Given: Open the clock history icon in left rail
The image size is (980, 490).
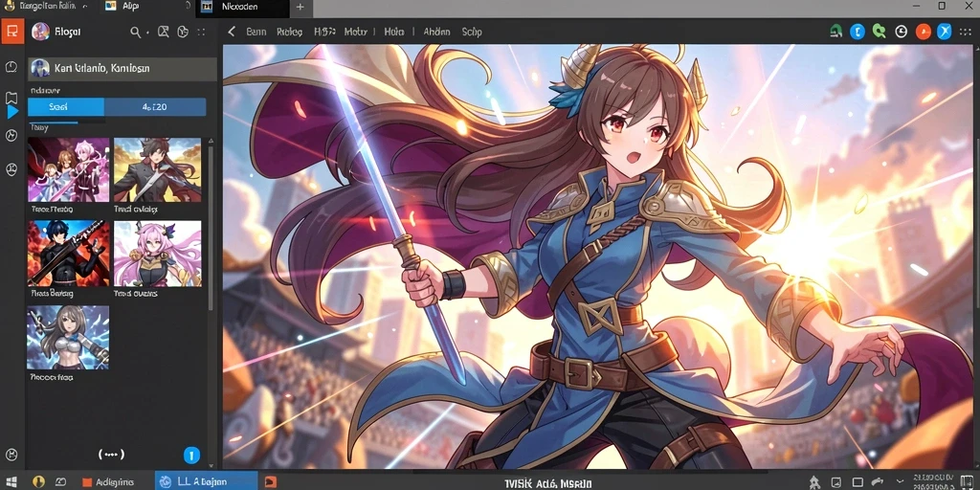Looking at the screenshot, I should click(11, 66).
